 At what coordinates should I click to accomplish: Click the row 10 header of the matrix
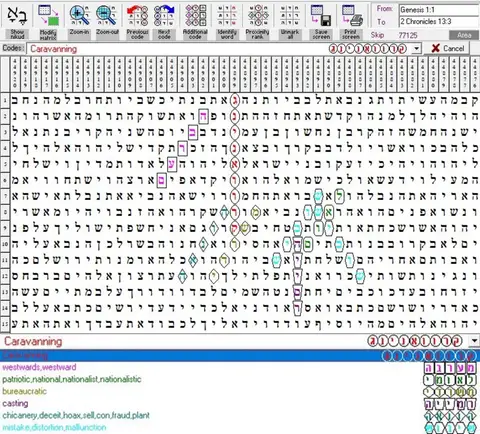click(x=5, y=244)
